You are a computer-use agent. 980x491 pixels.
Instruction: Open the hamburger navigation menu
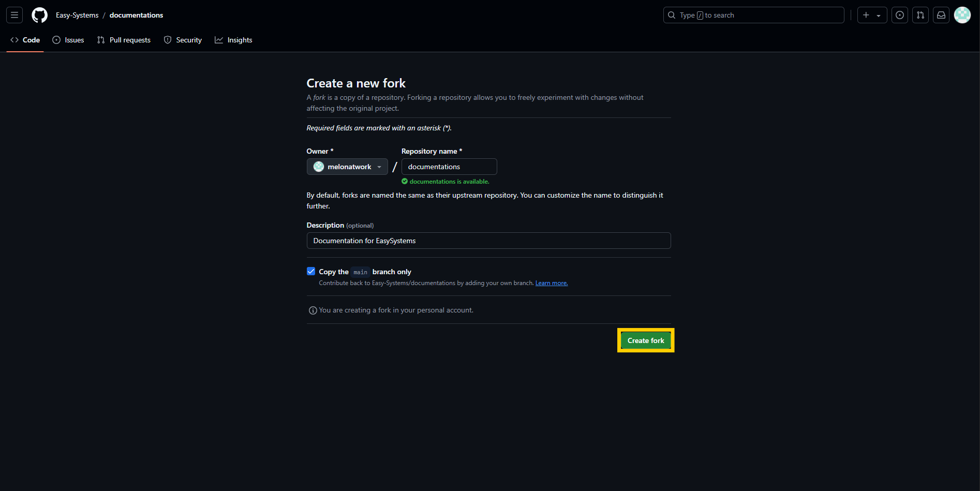(x=13, y=14)
